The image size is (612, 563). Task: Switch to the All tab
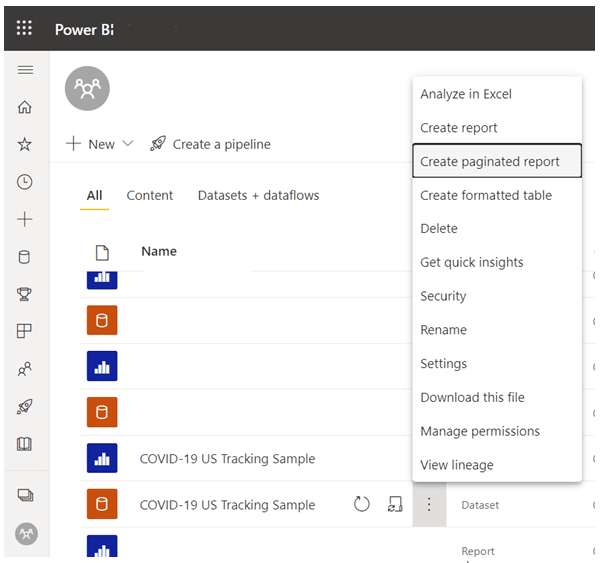click(94, 195)
